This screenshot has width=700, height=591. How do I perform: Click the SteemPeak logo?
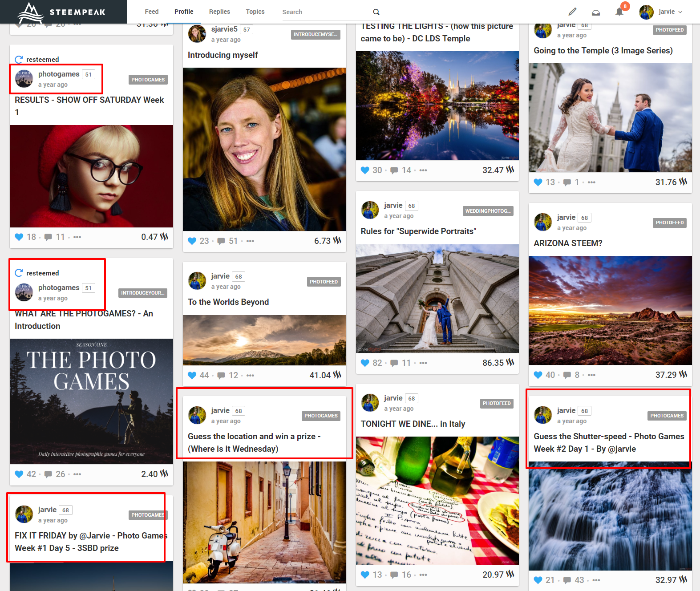(62, 12)
